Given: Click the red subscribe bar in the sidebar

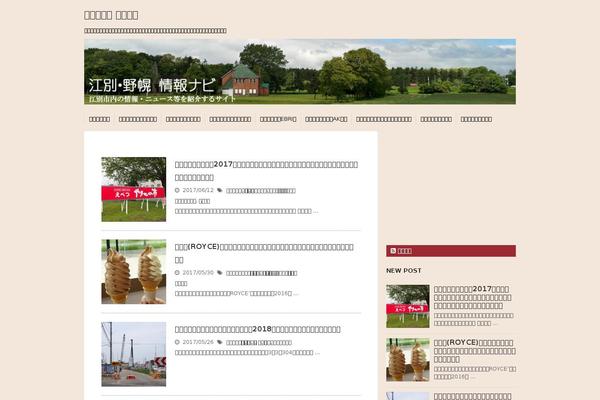Looking at the screenshot, I should tap(451, 251).
